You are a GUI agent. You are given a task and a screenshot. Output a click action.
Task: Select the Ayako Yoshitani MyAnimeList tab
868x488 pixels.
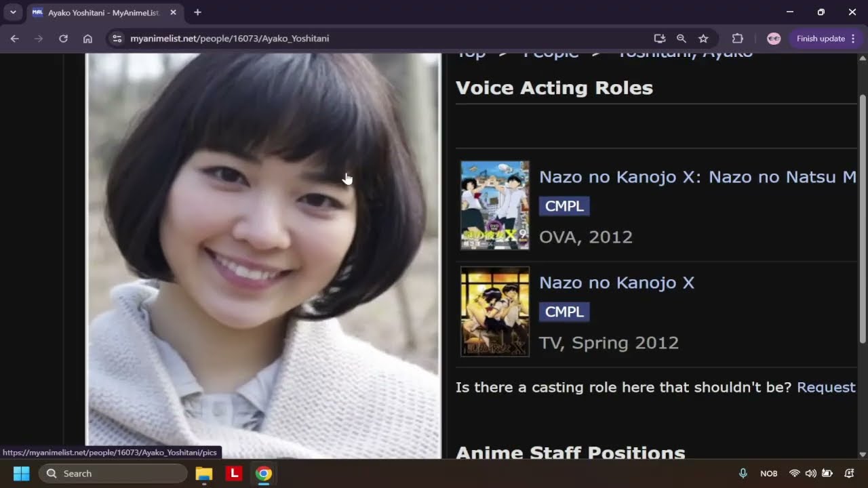pyautogui.click(x=104, y=13)
